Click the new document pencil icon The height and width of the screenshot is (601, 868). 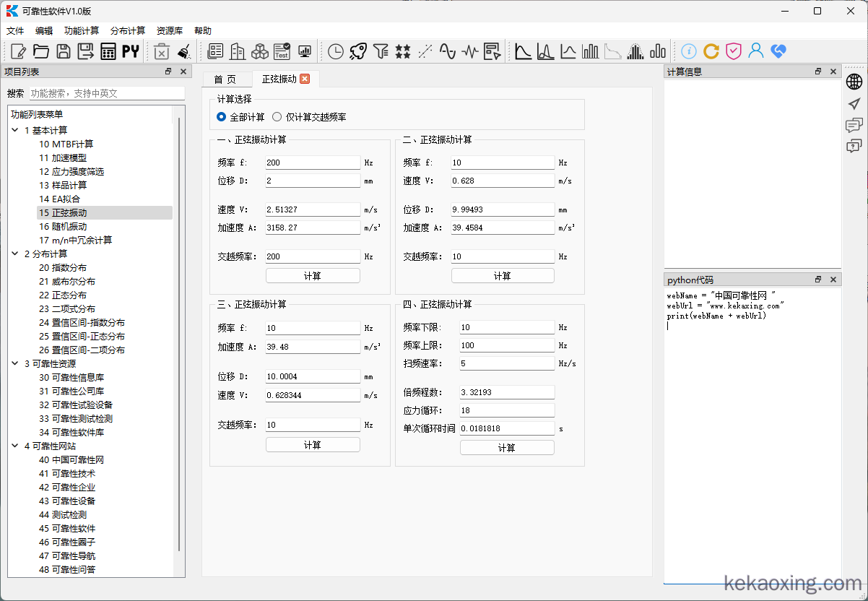(19, 51)
